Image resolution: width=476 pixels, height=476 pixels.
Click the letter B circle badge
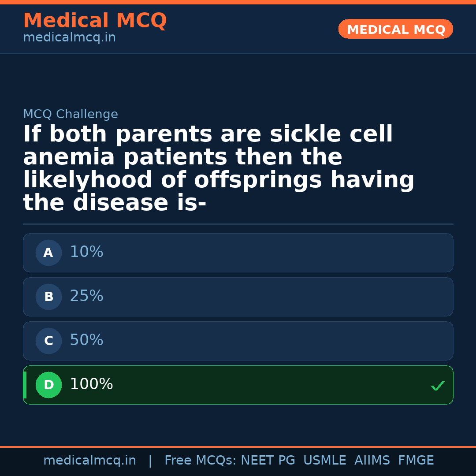click(48, 297)
